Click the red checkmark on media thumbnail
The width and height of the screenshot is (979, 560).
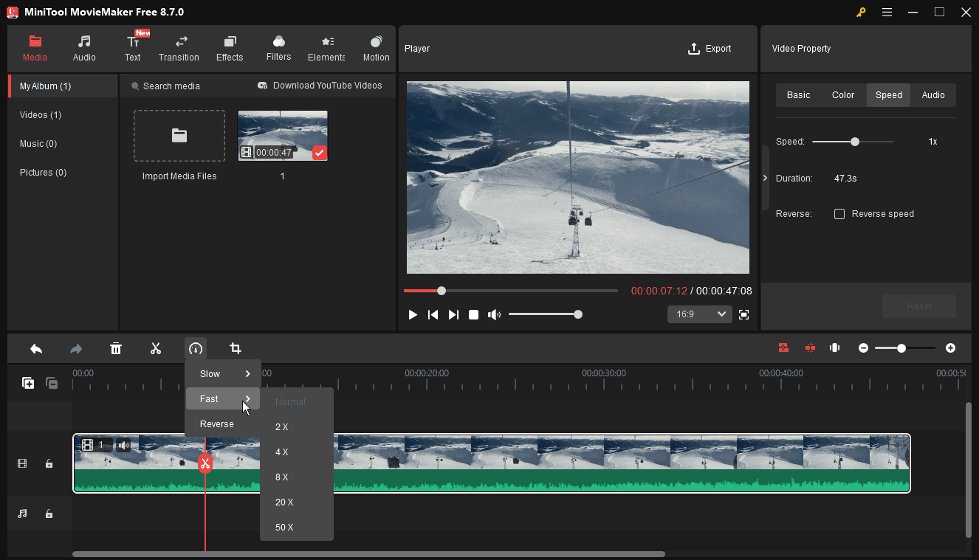click(x=319, y=153)
